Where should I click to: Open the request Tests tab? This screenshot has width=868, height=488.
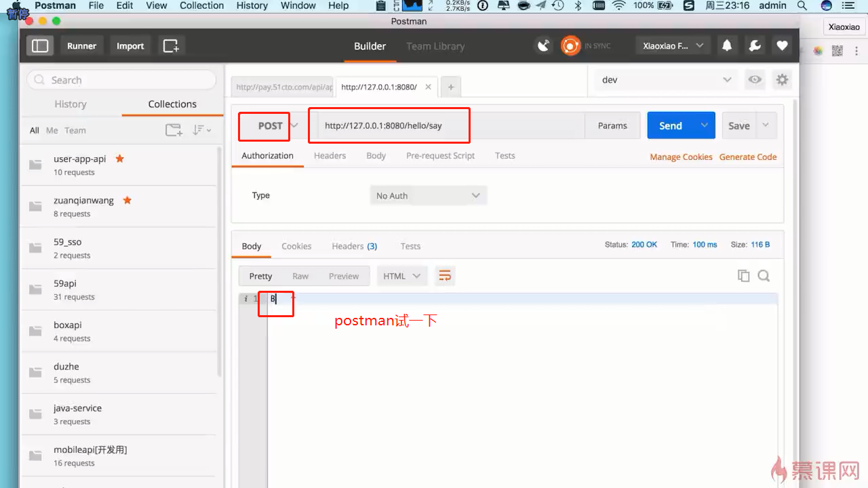(505, 155)
